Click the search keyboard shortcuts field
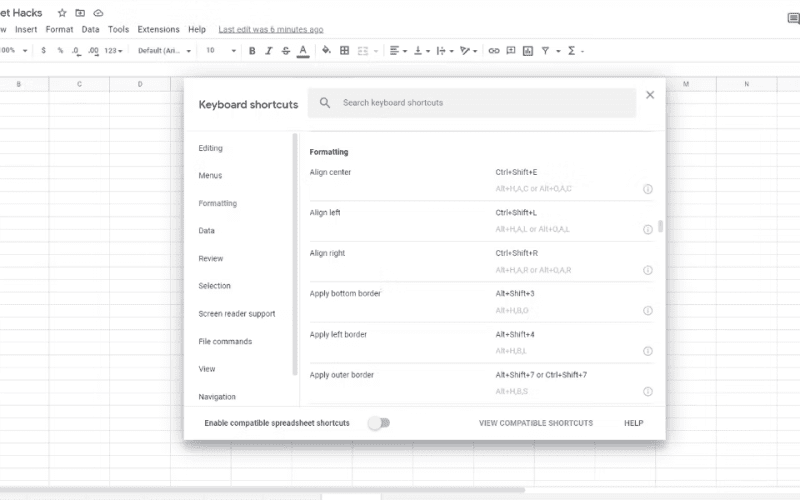This screenshot has height=500, width=800. pyautogui.click(x=472, y=103)
